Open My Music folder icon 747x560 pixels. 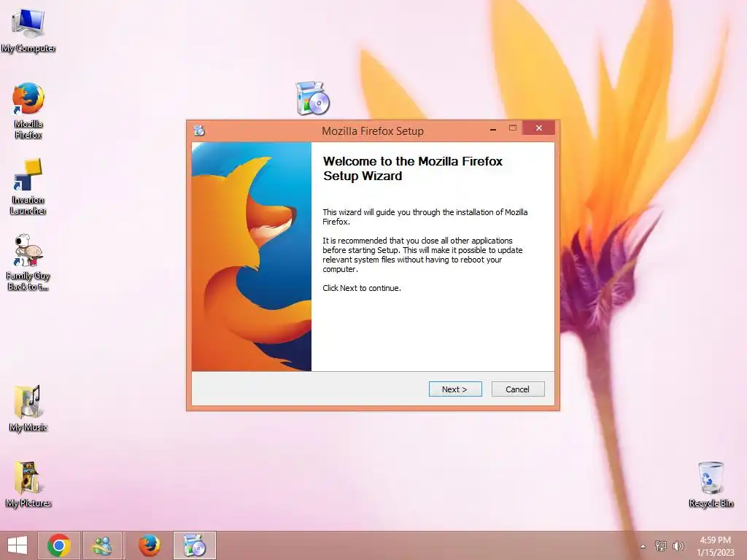pos(28,408)
